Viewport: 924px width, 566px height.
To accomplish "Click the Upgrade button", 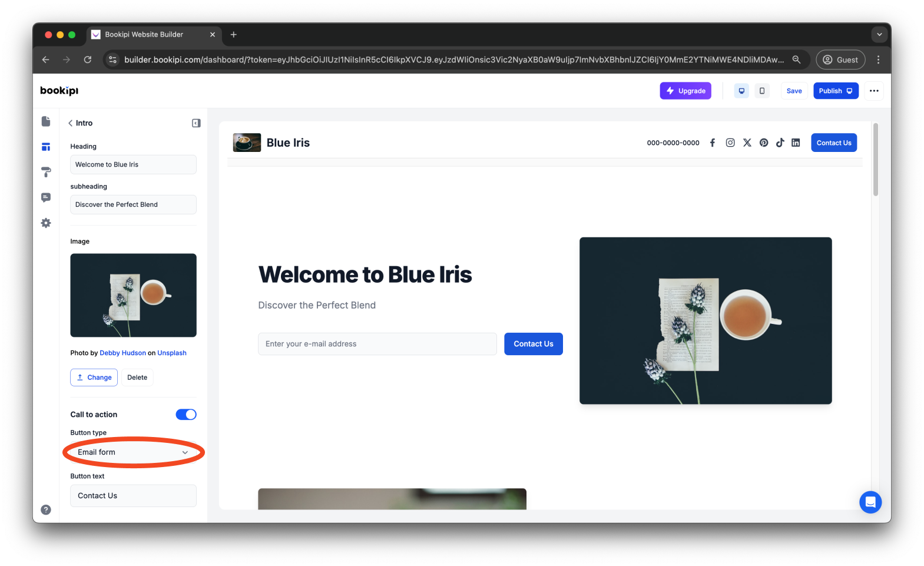I will click(x=685, y=91).
